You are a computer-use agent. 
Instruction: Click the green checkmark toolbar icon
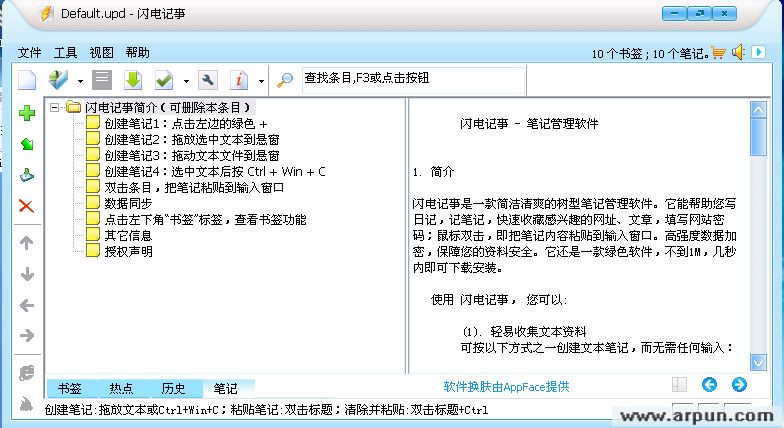(x=164, y=80)
